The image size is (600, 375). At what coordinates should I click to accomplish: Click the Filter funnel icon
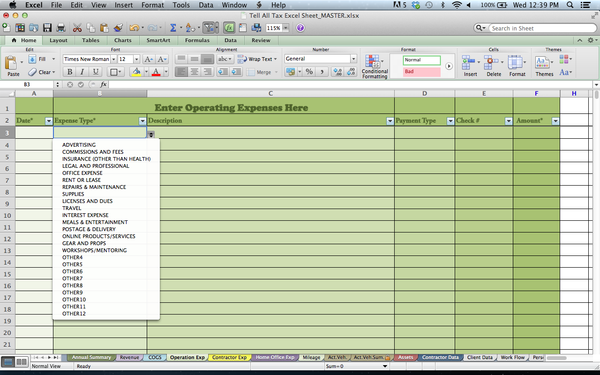pyautogui.click(x=209, y=28)
